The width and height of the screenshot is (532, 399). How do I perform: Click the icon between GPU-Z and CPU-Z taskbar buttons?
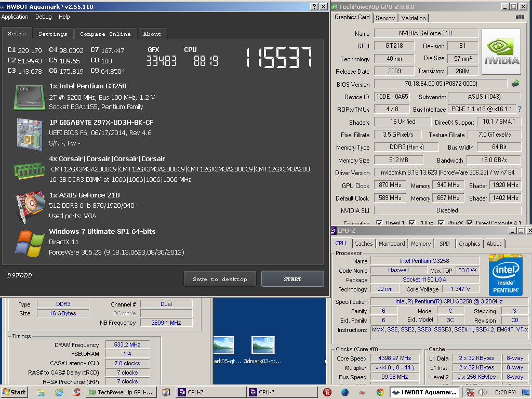166,392
